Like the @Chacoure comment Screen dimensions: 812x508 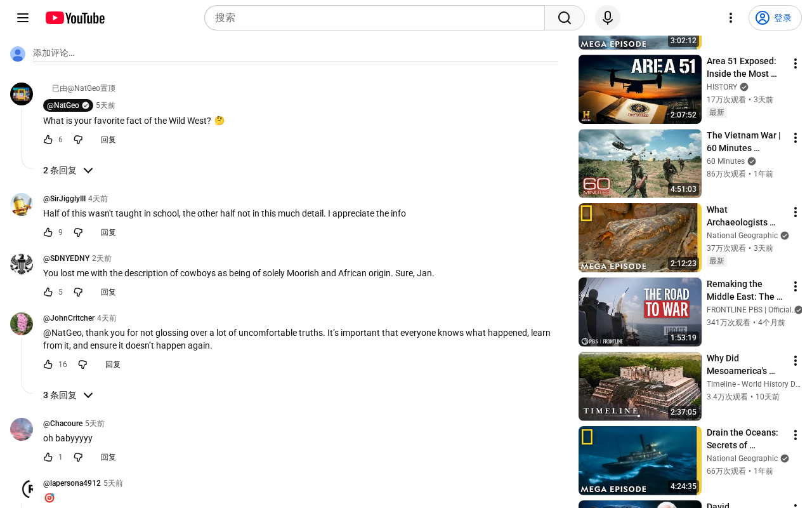48,457
